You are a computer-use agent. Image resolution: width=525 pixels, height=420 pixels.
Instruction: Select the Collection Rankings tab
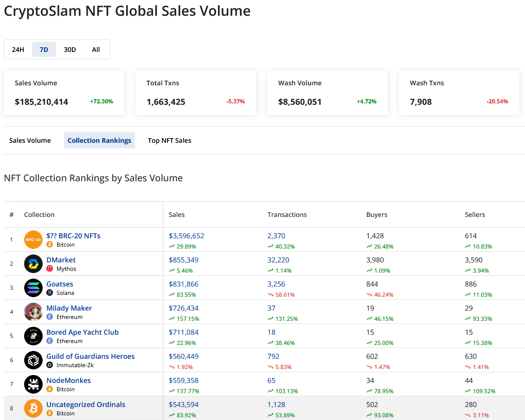click(99, 140)
